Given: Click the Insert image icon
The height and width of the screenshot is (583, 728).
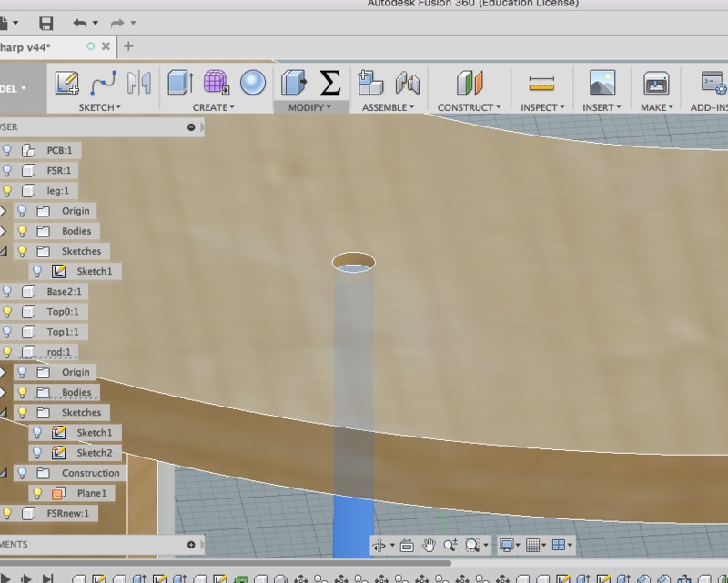Looking at the screenshot, I should [x=602, y=84].
